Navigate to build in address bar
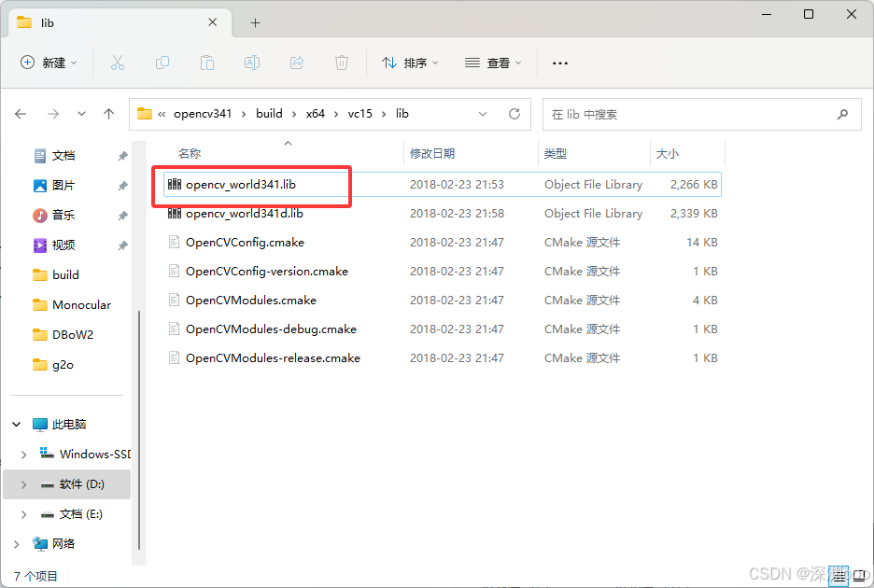This screenshot has height=588, width=874. (x=269, y=114)
